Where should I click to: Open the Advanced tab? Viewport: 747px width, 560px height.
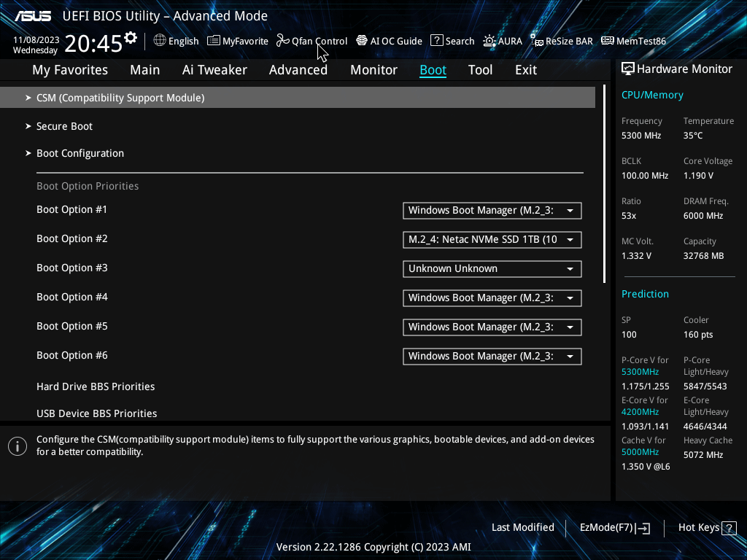tap(298, 70)
